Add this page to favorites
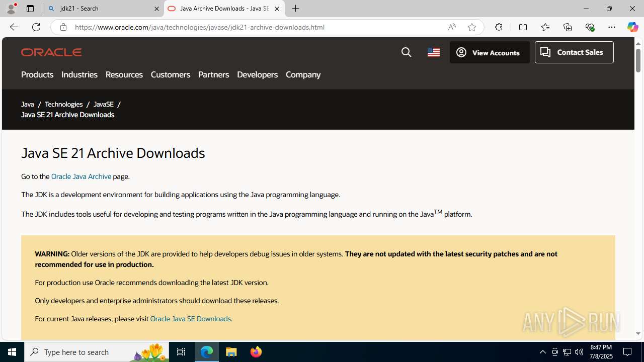 pyautogui.click(x=472, y=27)
